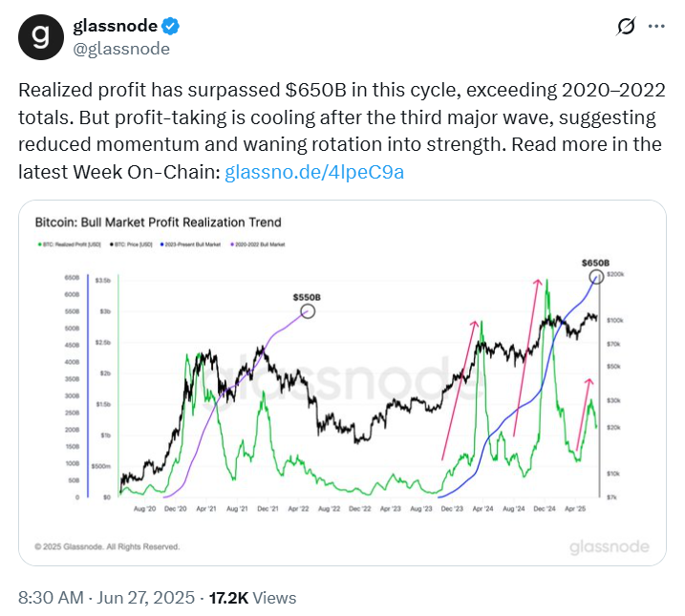Click the @glassnode handle
685x616 pixels.
[121, 49]
